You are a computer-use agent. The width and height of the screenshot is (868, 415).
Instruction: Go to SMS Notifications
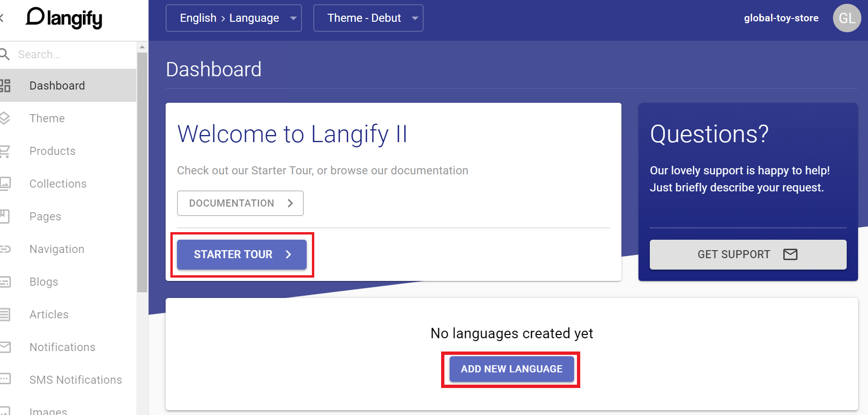click(68, 380)
